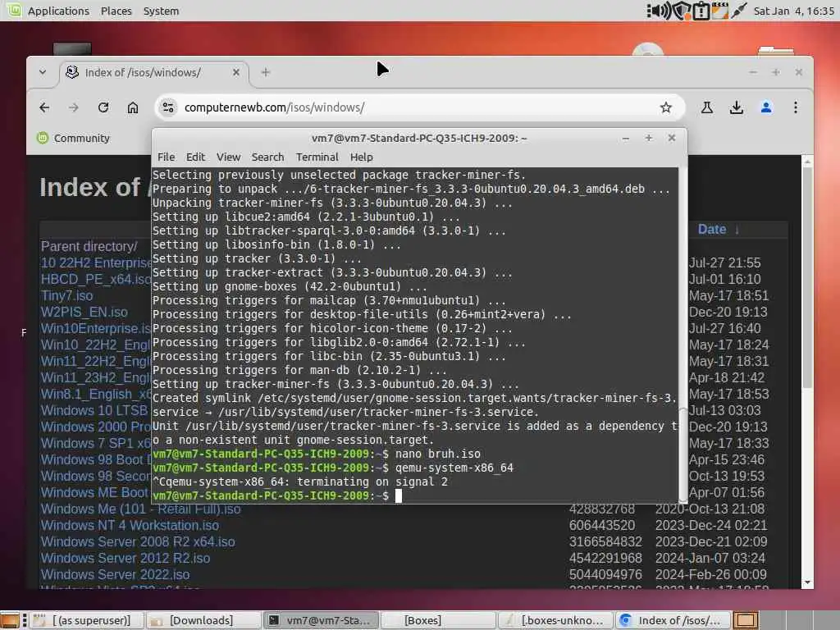Open the terminal File menu
This screenshot has height=630, width=840.
pos(166,157)
